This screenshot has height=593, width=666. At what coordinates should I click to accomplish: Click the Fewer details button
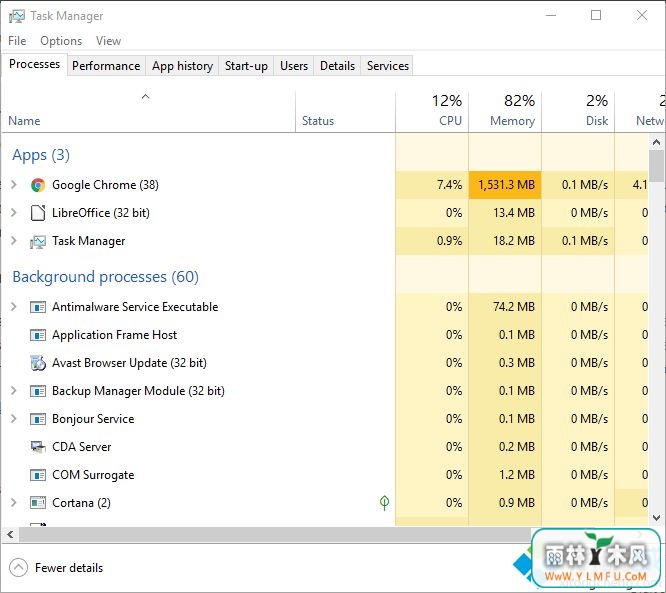pyautogui.click(x=56, y=568)
